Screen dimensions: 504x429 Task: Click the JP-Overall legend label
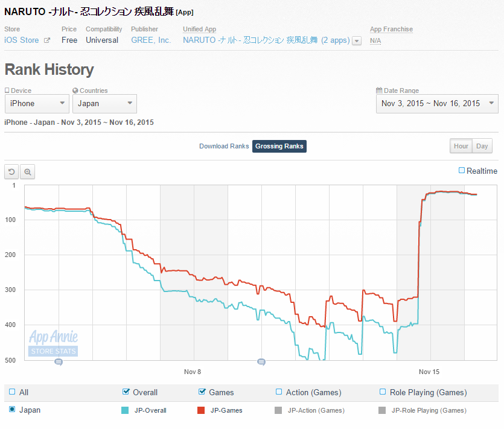(150, 410)
